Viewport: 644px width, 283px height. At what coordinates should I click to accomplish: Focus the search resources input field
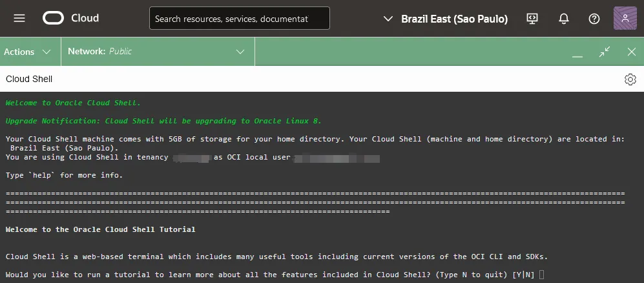tap(240, 18)
